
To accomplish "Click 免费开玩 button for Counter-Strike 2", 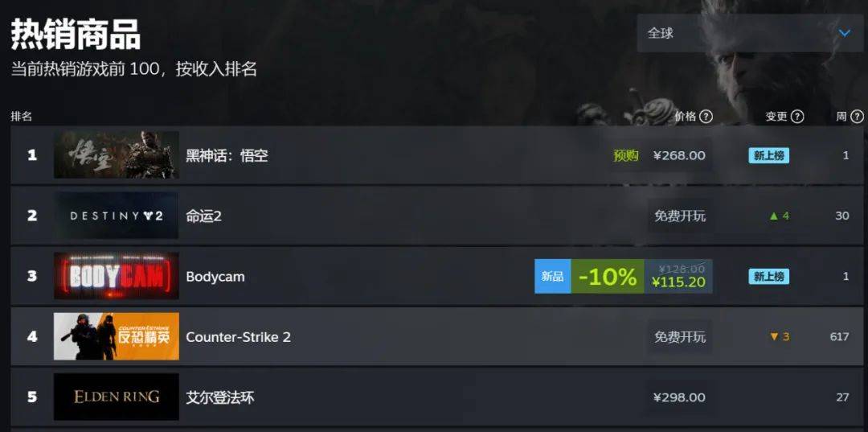I will coord(680,337).
